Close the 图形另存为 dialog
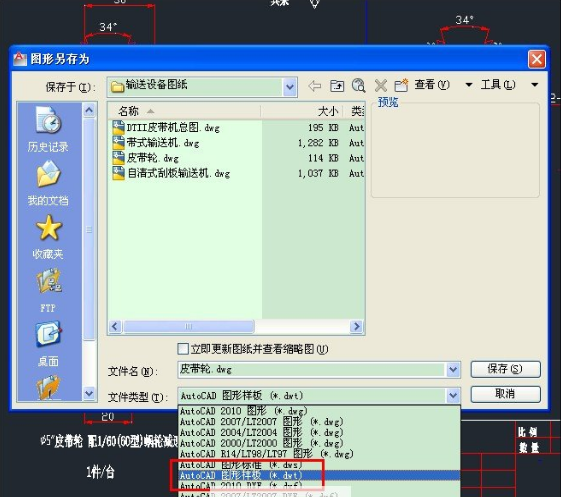This screenshot has width=561, height=497. (x=537, y=59)
